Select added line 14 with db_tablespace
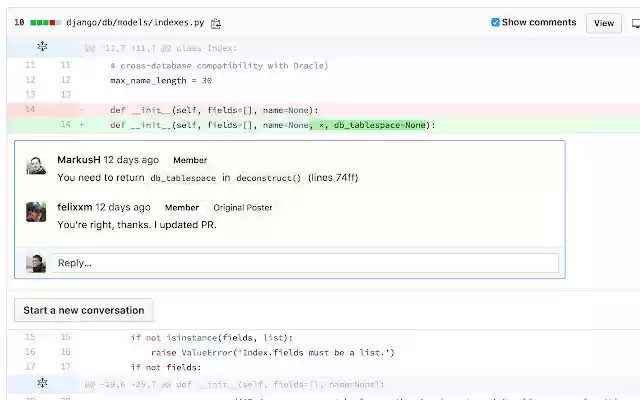This screenshot has width=640, height=400. tap(323, 125)
